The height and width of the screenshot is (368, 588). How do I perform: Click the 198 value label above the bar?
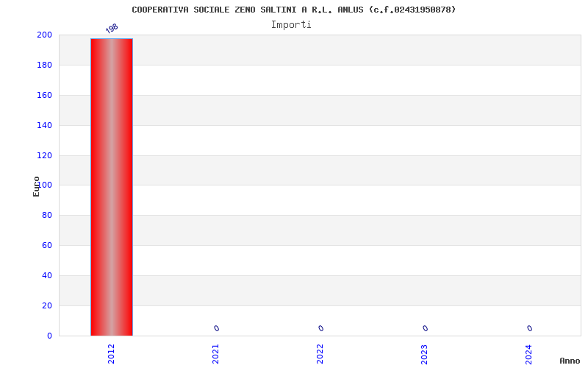[112, 29]
